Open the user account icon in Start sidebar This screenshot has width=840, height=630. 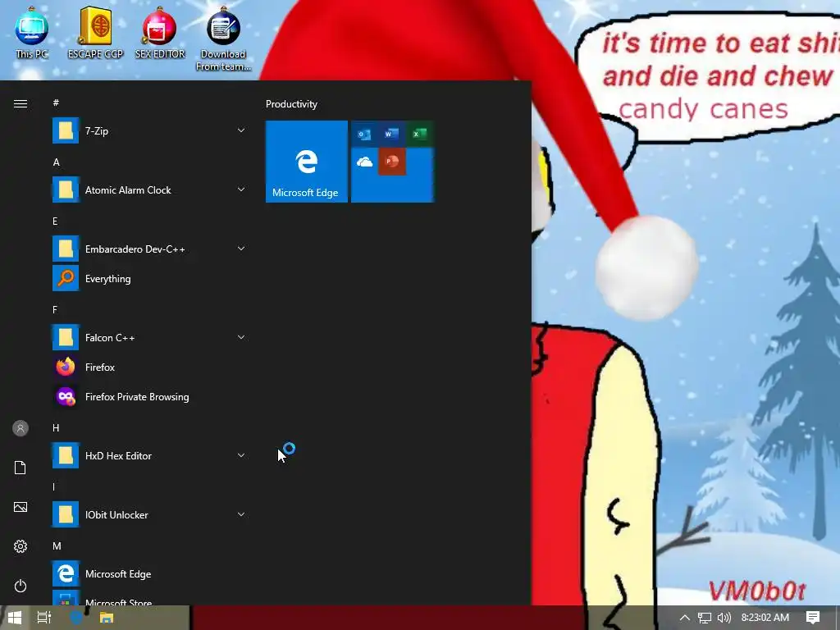(x=21, y=428)
